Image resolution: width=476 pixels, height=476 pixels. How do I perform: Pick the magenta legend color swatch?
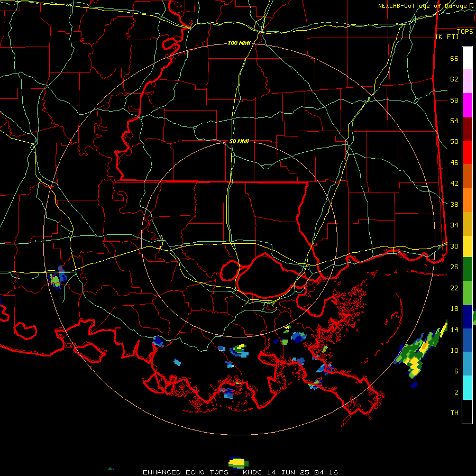tap(467, 105)
